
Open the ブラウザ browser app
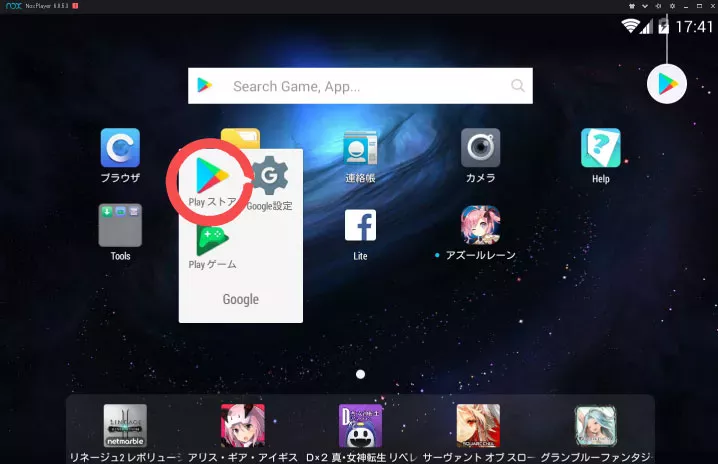(120, 148)
